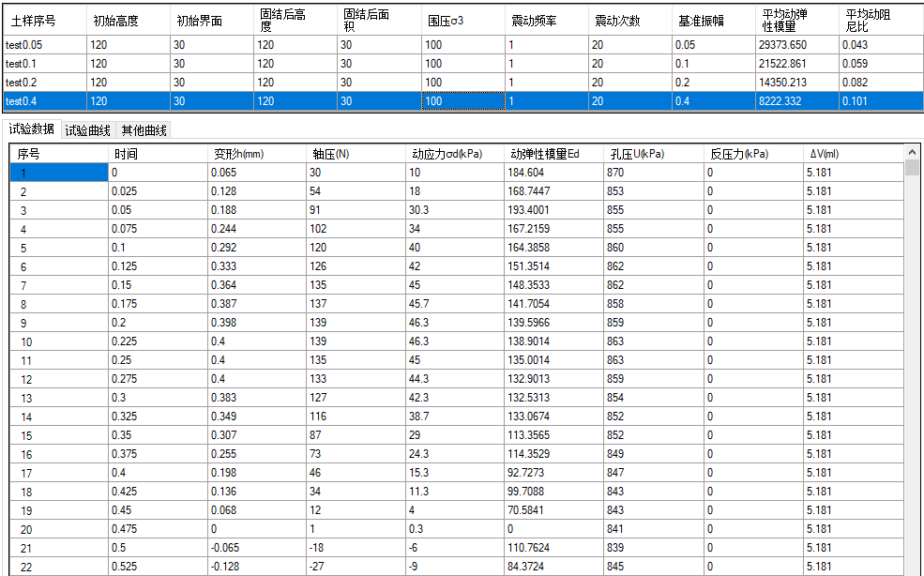Switch to the 试验曲线 tab
This screenshot has height=576, width=924.
pos(87,129)
